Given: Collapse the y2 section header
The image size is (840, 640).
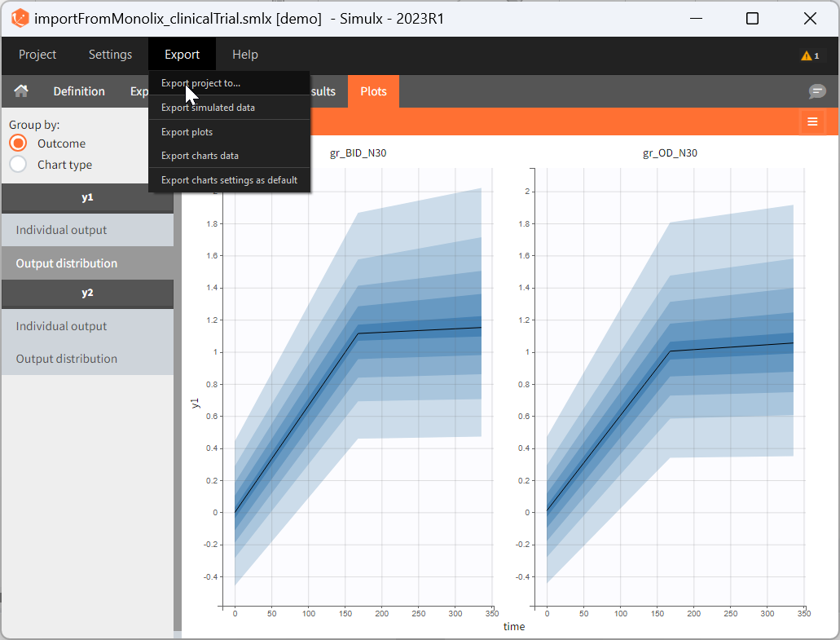Looking at the screenshot, I should tap(87, 293).
